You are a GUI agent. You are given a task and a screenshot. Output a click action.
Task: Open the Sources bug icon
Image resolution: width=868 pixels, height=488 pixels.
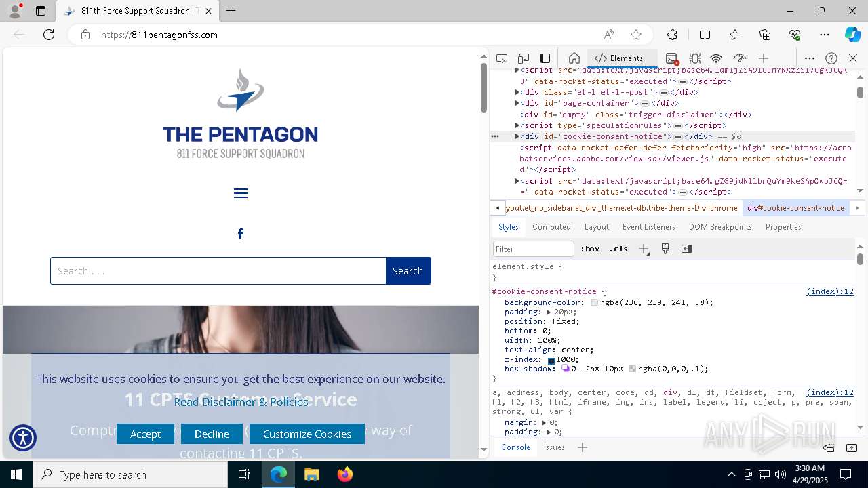point(695,58)
